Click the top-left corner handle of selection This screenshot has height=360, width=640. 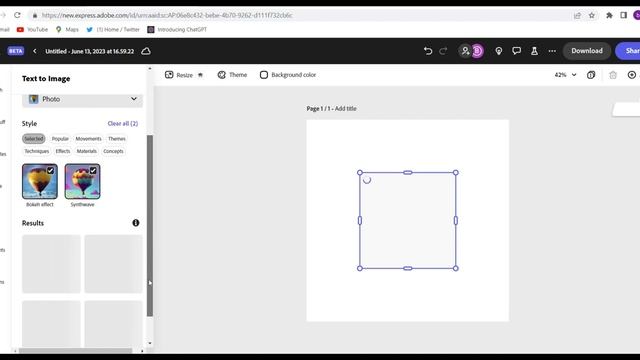[360, 173]
